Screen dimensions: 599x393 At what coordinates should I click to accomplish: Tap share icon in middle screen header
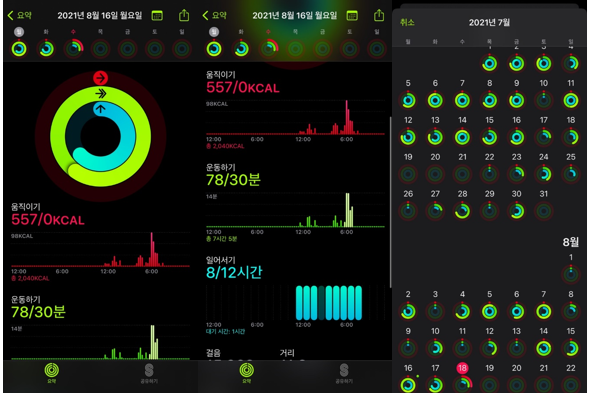pos(379,15)
